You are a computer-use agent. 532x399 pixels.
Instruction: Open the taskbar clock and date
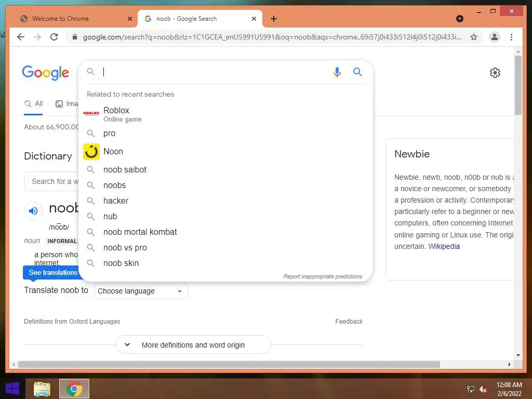click(509, 389)
